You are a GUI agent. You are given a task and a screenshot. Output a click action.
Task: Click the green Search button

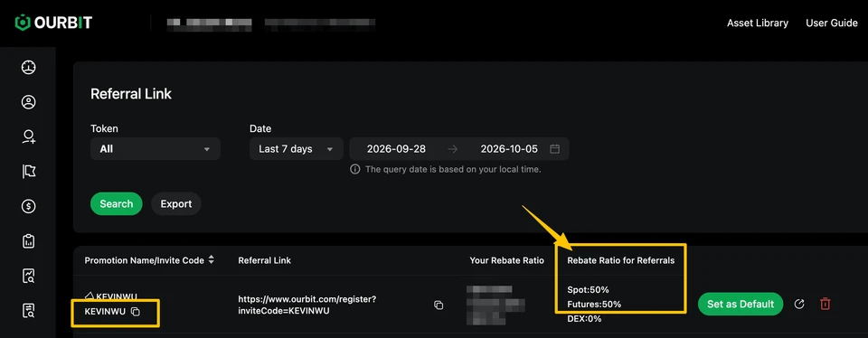(x=117, y=203)
